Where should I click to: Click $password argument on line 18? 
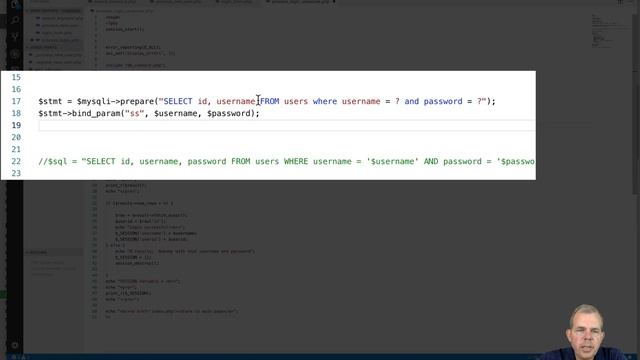(x=229, y=113)
